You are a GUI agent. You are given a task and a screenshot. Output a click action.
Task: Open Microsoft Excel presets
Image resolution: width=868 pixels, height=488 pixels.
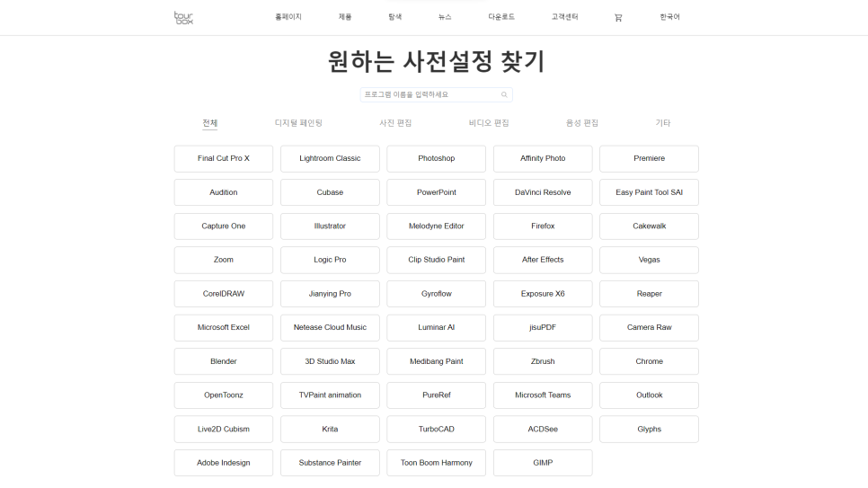pos(224,328)
